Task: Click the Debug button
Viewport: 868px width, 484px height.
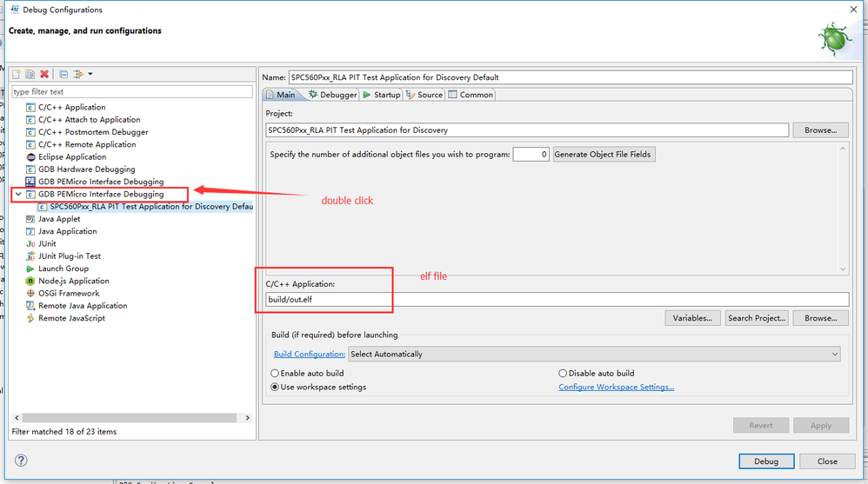Action: (766, 461)
